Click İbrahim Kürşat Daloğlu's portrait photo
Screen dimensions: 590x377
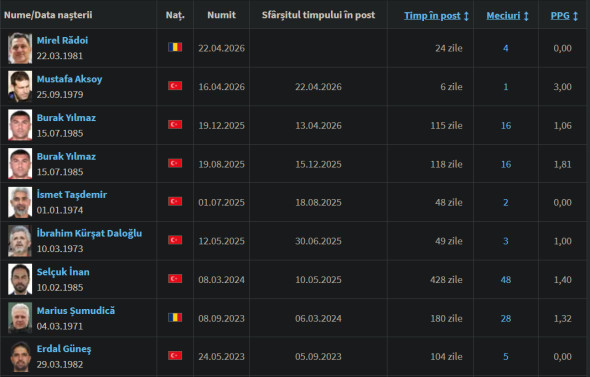coord(20,241)
